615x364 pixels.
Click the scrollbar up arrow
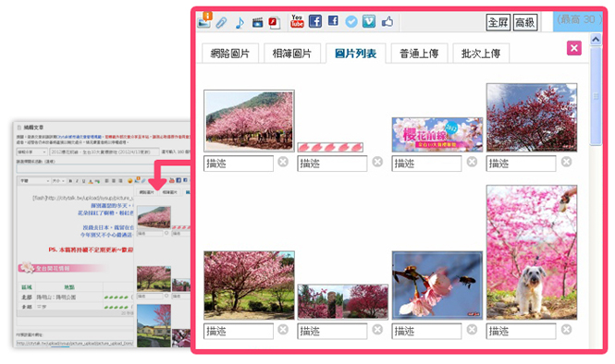click(596, 39)
